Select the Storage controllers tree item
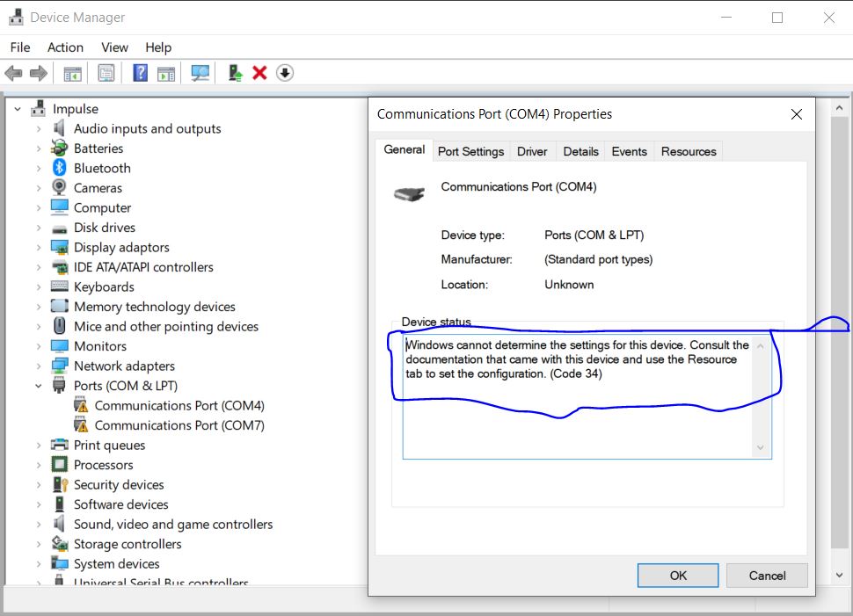This screenshot has height=616, width=853. pos(128,544)
